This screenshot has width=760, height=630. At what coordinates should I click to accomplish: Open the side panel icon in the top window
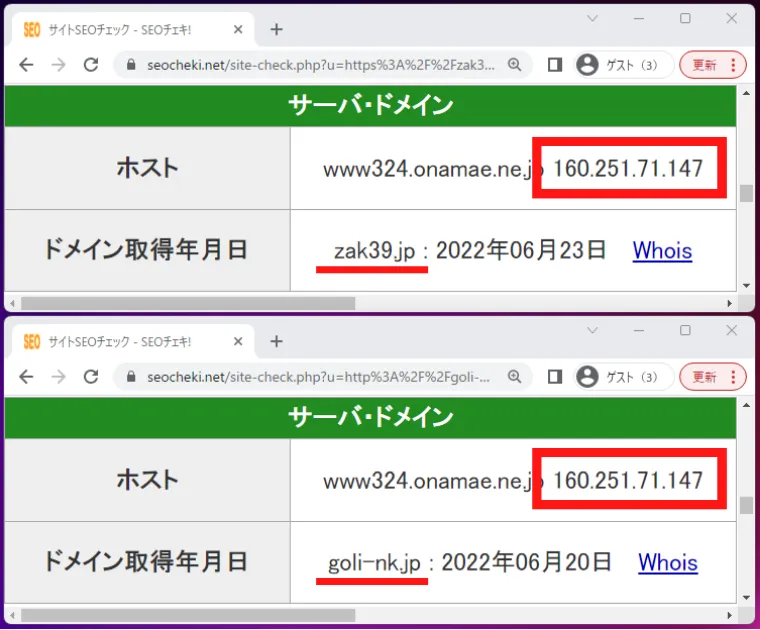coord(555,65)
